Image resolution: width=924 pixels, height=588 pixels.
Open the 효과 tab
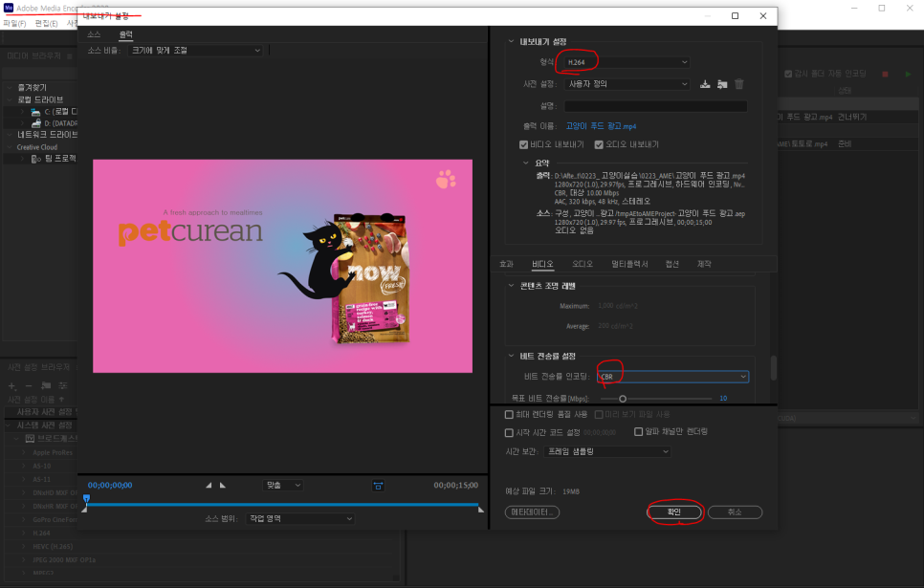pyautogui.click(x=506, y=264)
